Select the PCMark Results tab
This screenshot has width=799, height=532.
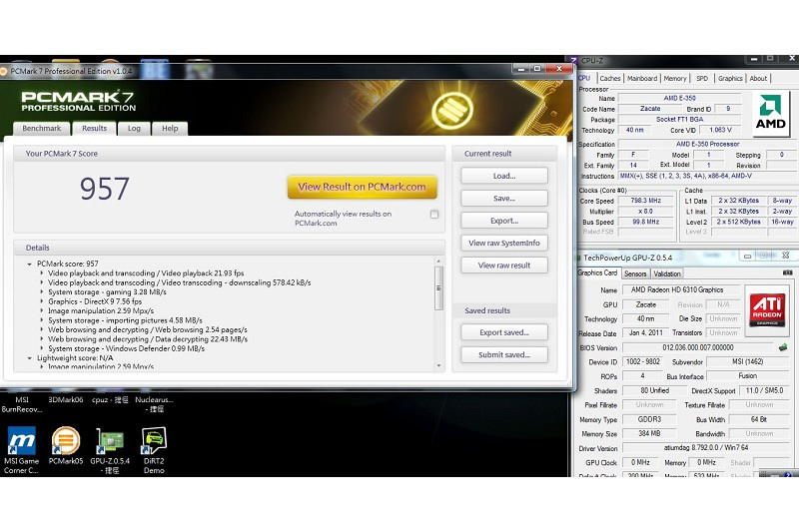94,129
